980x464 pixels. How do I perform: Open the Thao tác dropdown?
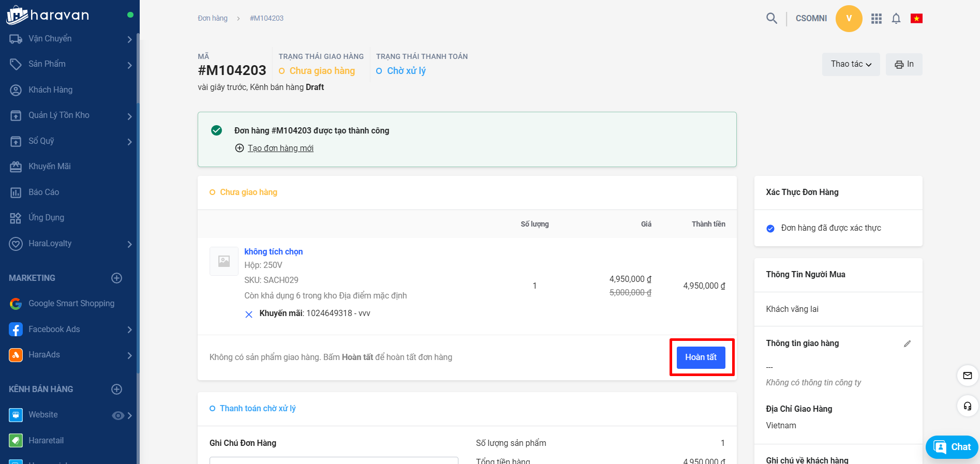(851, 64)
